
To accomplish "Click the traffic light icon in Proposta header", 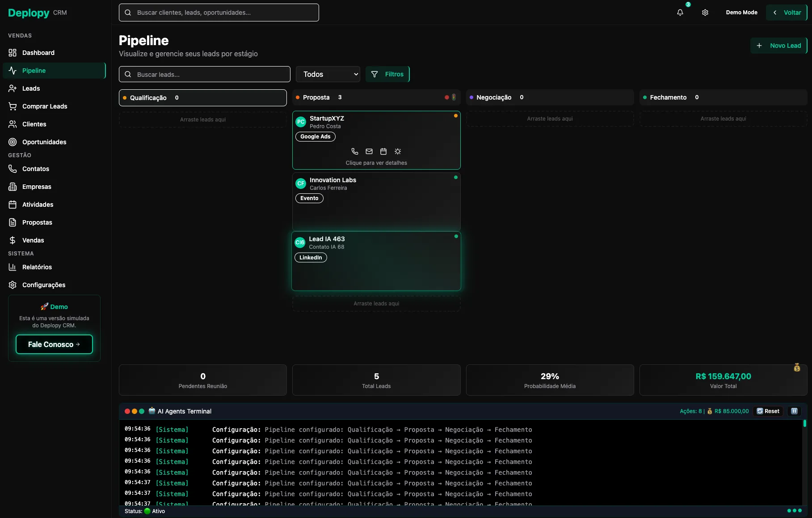I will 454,97.
